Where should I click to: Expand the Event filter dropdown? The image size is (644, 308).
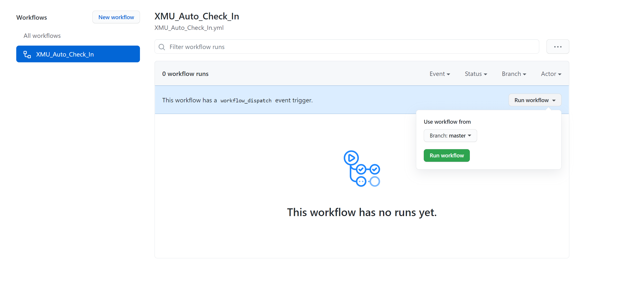click(440, 74)
